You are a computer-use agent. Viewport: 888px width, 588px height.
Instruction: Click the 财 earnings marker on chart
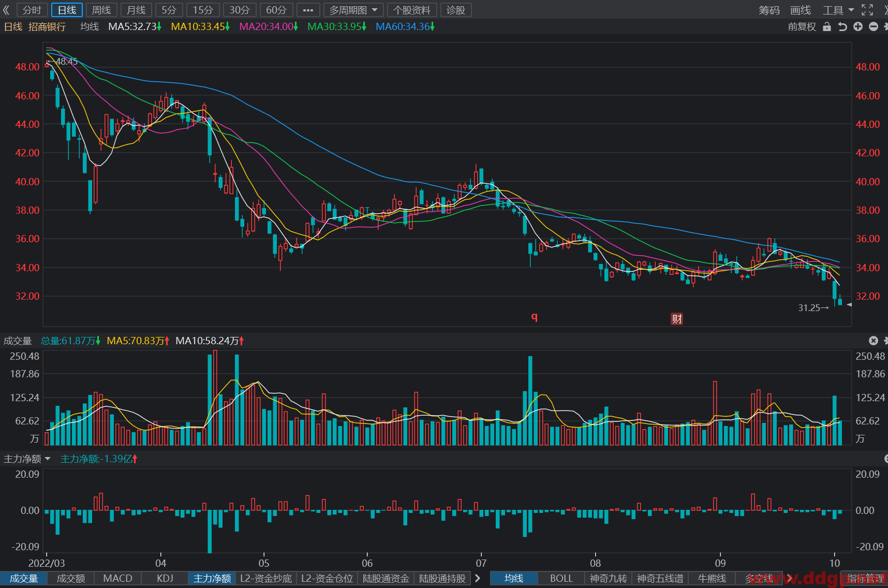(x=677, y=319)
